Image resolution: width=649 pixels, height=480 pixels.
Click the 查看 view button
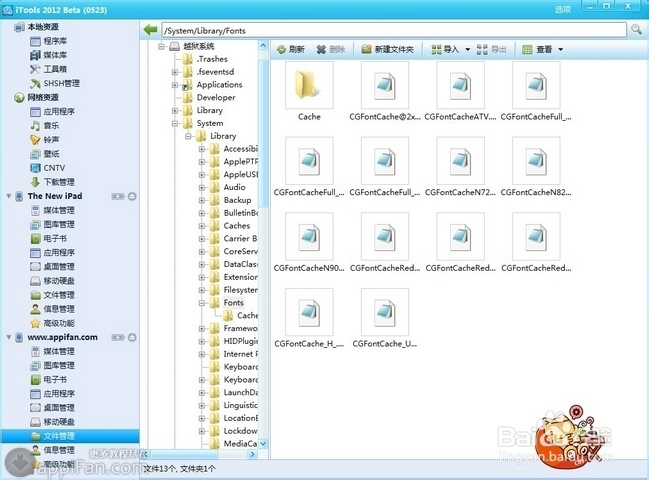tap(537, 49)
